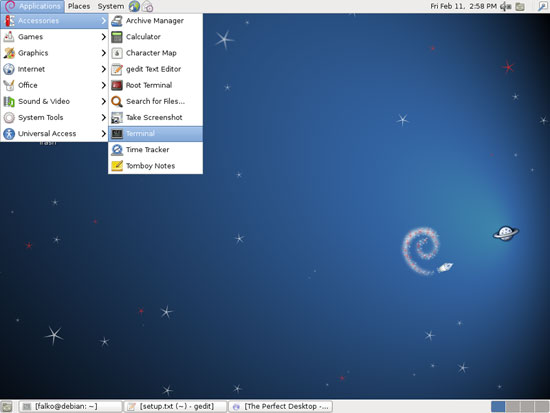
Task: Launch the Take Screenshot tool
Action: [155, 118]
